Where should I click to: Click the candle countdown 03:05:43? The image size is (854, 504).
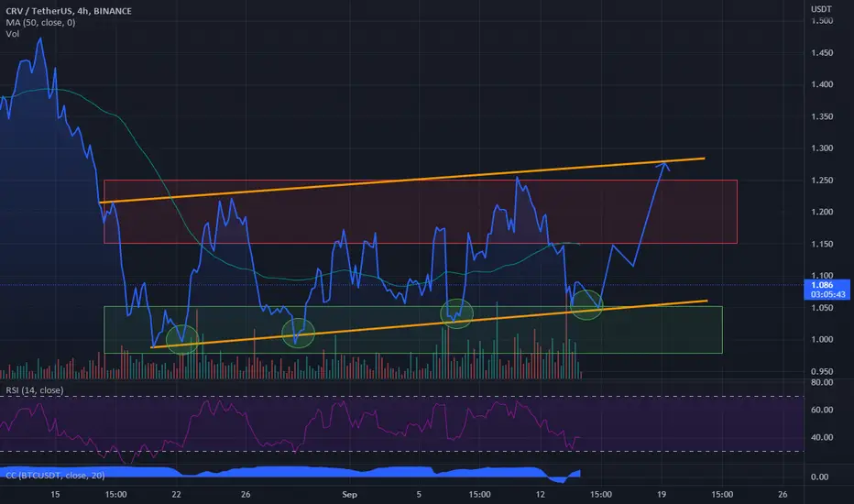click(827, 294)
